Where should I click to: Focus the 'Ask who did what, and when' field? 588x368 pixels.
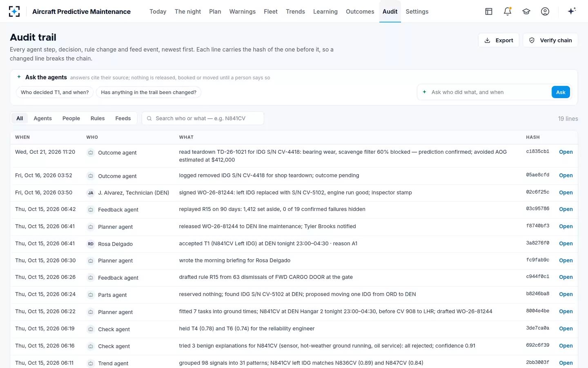click(489, 92)
